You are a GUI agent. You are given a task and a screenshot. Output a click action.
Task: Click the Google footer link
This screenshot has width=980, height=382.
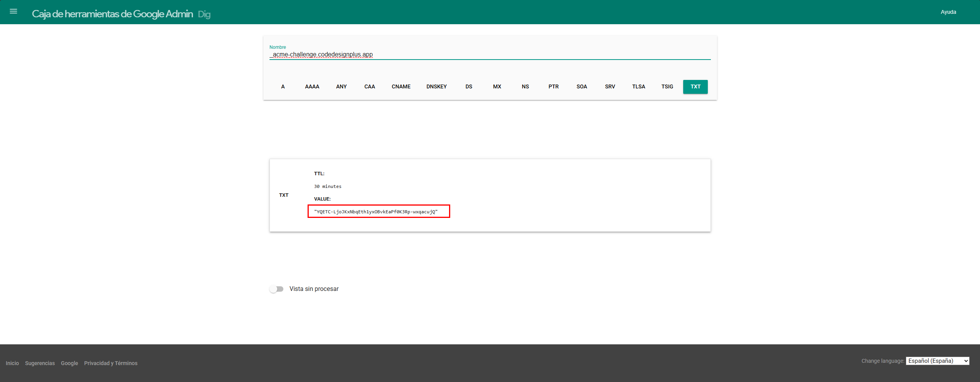[x=70, y=363]
